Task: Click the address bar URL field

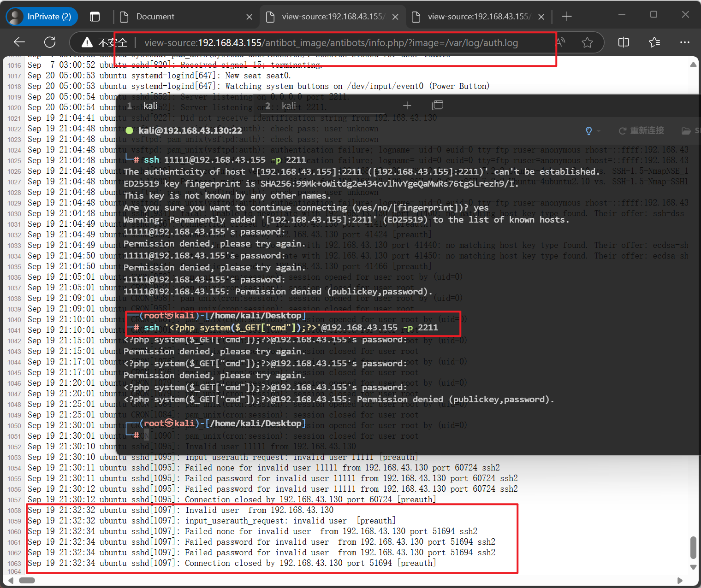Action: click(331, 43)
